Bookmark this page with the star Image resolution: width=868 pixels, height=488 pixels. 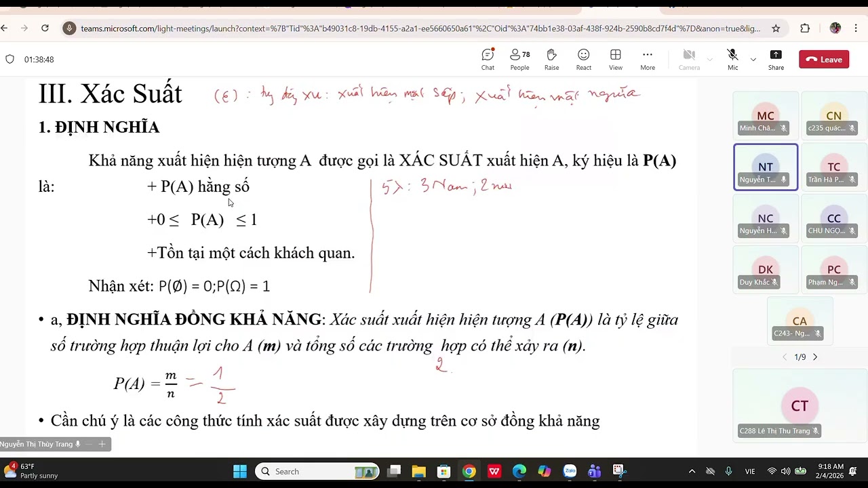776,28
